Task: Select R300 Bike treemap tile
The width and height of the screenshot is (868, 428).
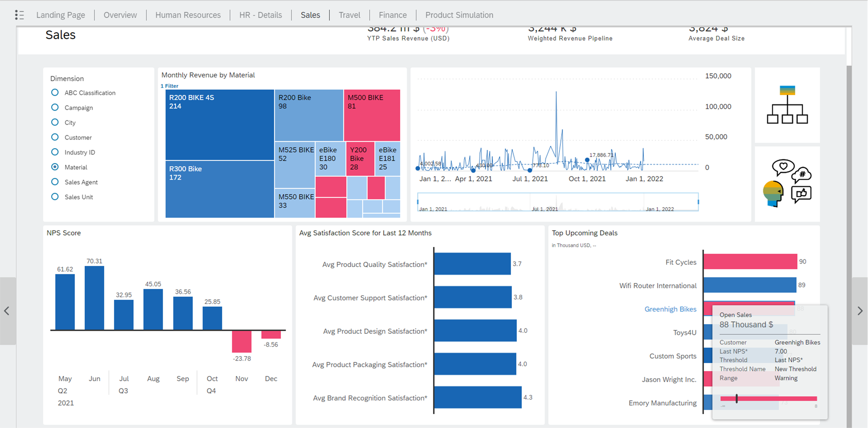Action: click(220, 189)
